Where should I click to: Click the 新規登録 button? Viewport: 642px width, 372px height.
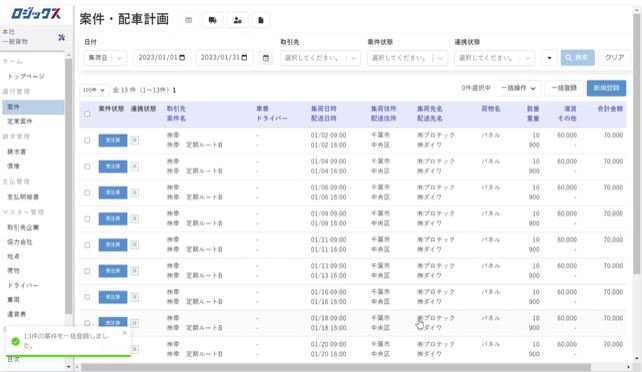[606, 88]
